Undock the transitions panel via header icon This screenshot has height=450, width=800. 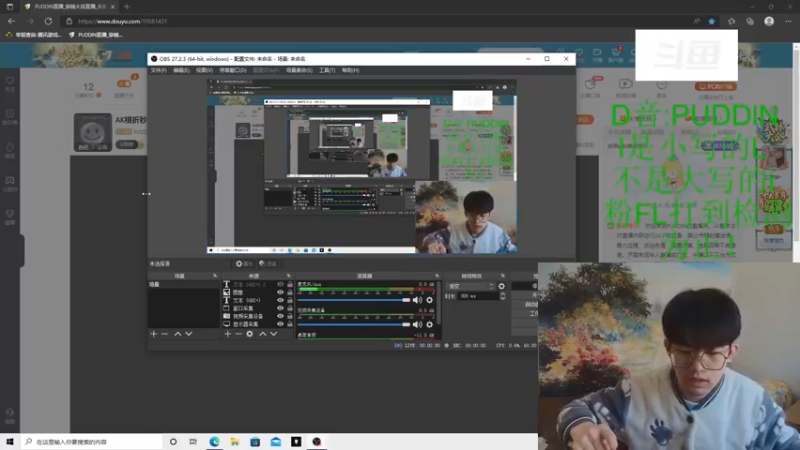coord(503,276)
